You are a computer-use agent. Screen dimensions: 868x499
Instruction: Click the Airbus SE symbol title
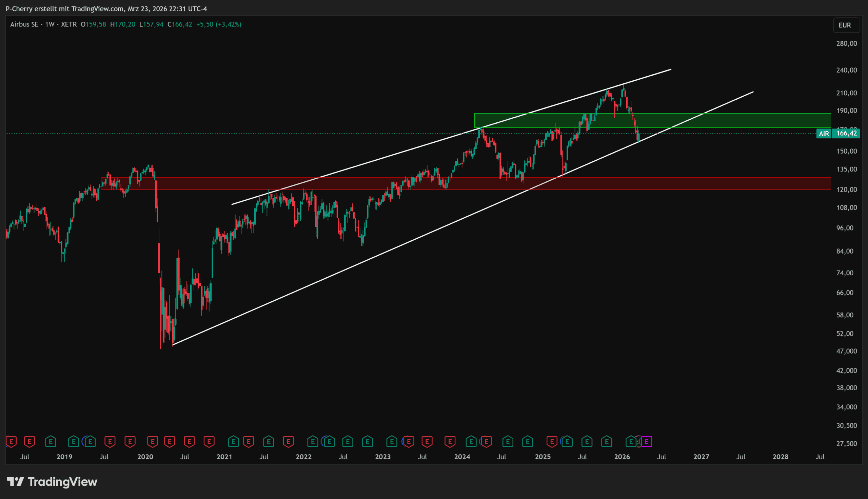[24, 24]
